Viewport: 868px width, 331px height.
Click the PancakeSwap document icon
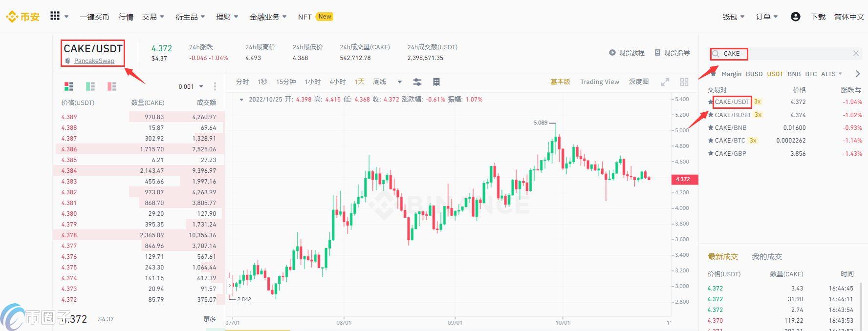coord(68,61)
